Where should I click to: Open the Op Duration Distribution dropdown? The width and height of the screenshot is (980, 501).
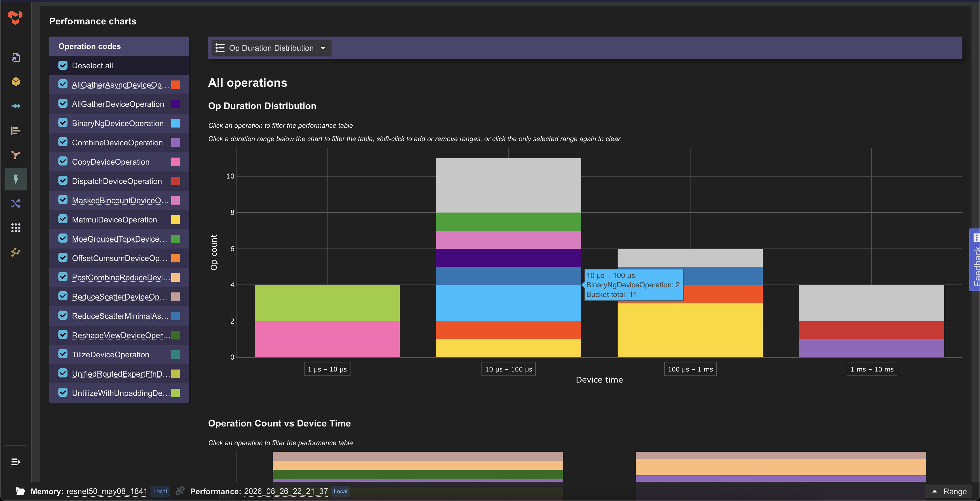point(271,48)
